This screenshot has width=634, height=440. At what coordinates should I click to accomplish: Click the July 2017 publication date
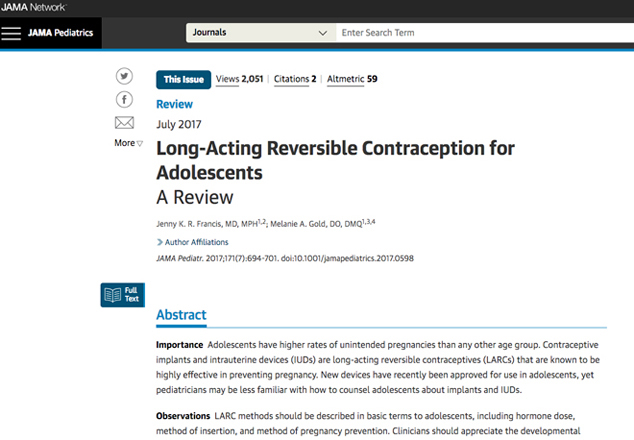pos(179,125)
